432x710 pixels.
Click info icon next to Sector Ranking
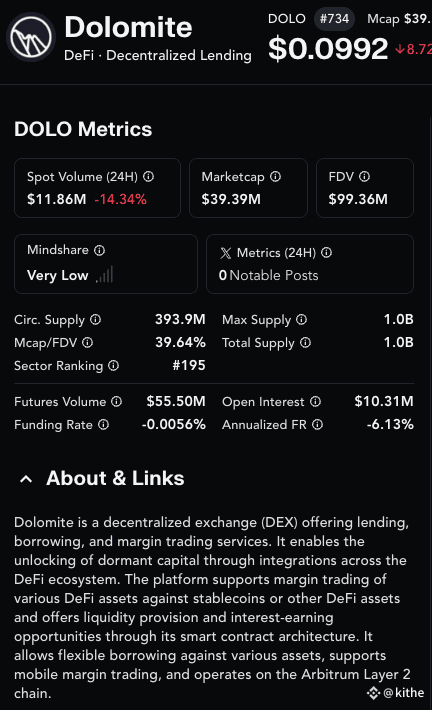pyautogui.click(x=114, y=365)
